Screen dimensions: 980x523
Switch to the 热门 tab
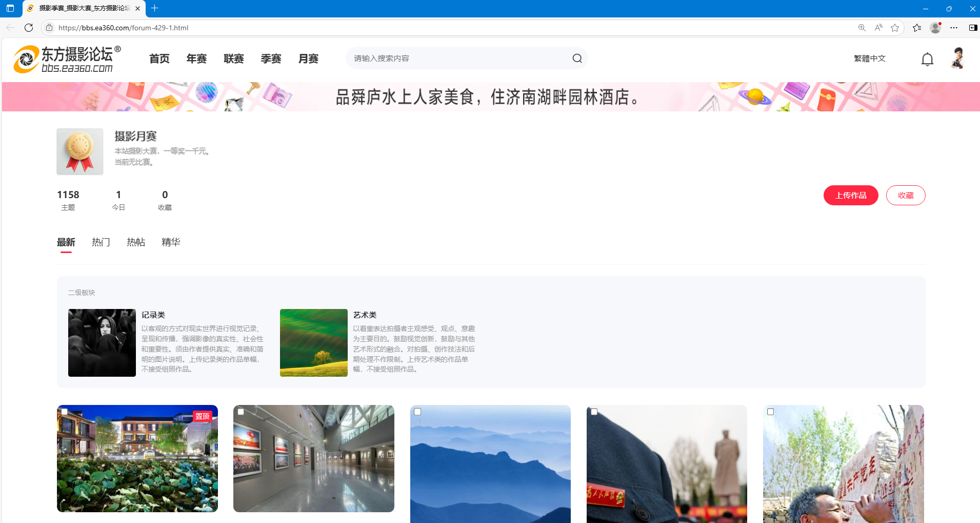click(x=101, y=242)
